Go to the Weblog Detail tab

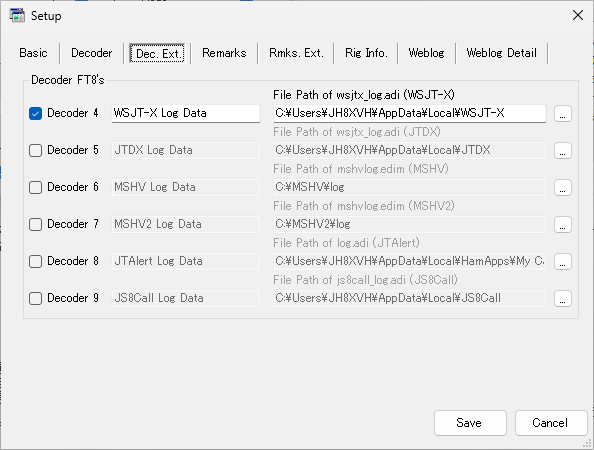click(x=501, y=53)
